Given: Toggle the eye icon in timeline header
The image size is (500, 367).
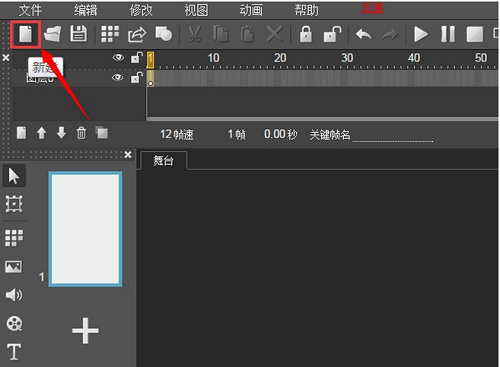Looking at the screenshot, I should pyautogui.click(x=118, y=58).
